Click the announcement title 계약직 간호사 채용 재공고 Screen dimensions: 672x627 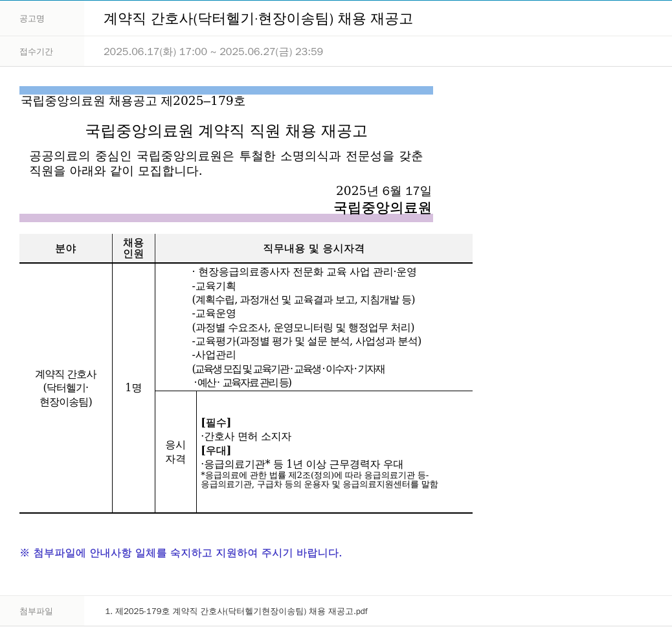(x=258, y=19)
